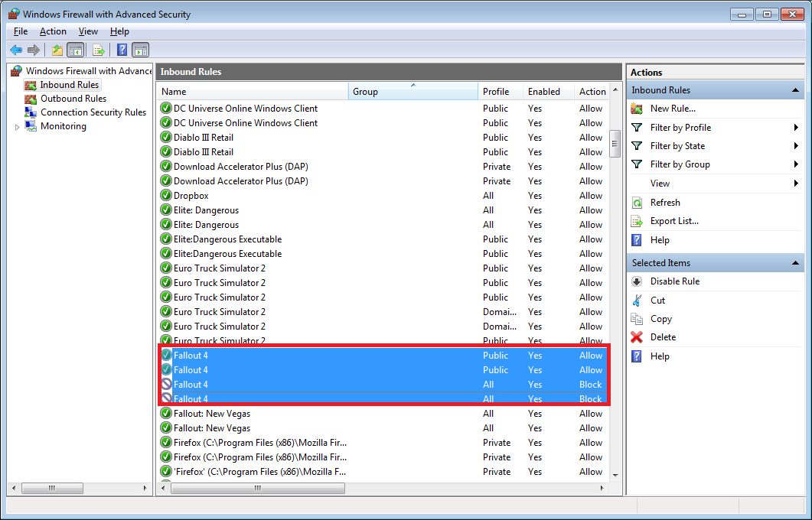
Task: Click Help under Selected Items
Action: 660,356
